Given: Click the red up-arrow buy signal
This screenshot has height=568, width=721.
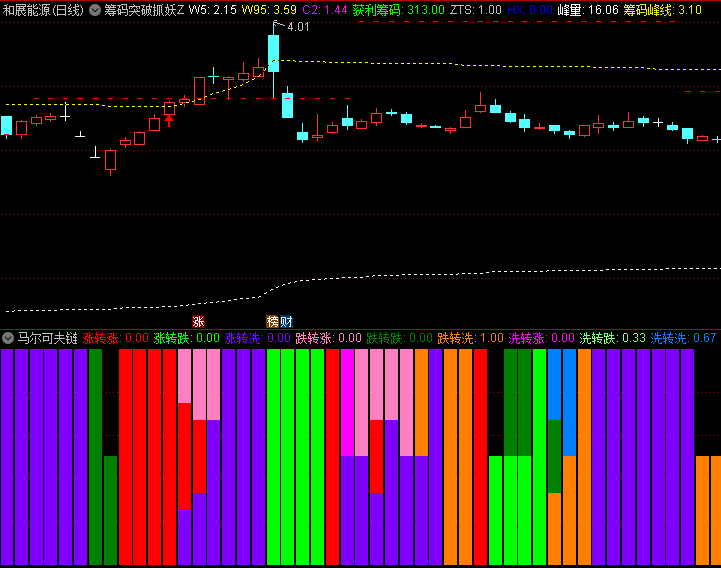Looking at the screenshot, I should 169,121.
